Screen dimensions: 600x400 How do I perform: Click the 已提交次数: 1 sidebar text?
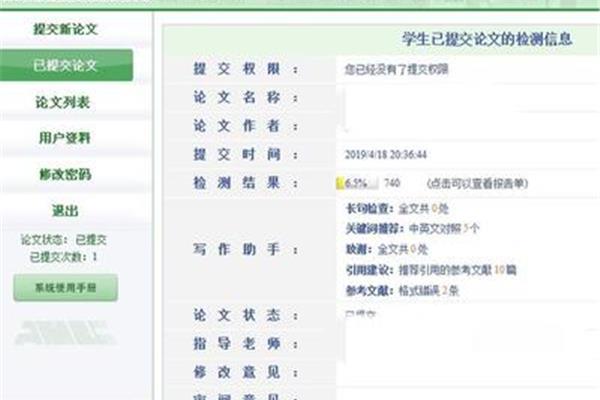pos(64,257)
